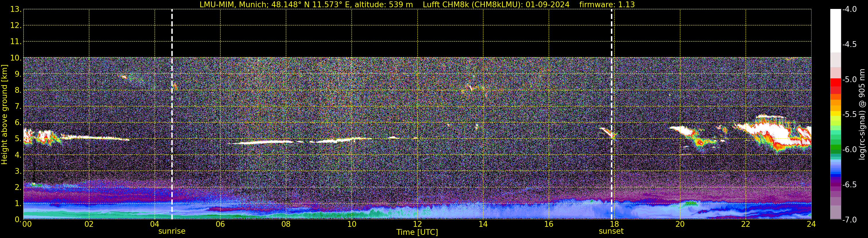Click the height axis tick "2."
Viewport: 868px width, 238px height.
[x=18, y=188]
